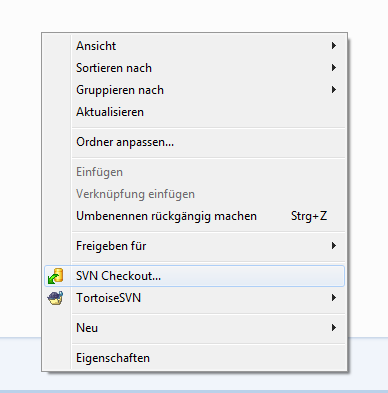
Task: Open the TortoiseSVN submenu
Action: tap(194, 298)
